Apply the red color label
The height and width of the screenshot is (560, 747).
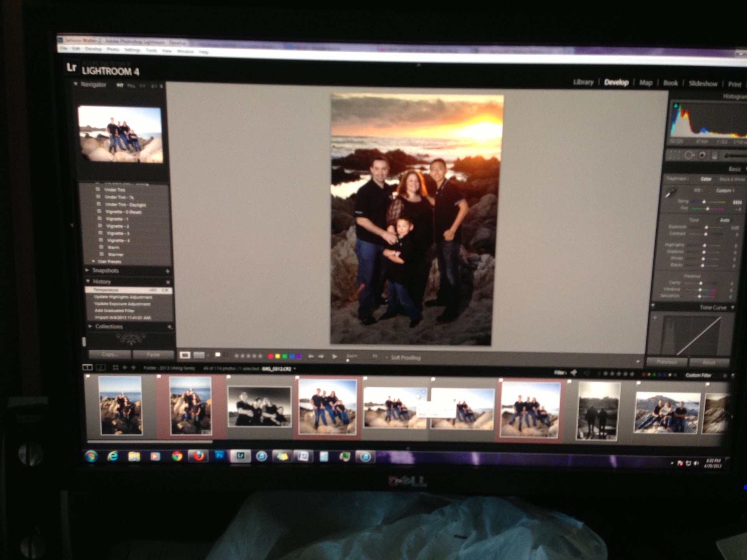pyautogui.click(x=270, y=356)
